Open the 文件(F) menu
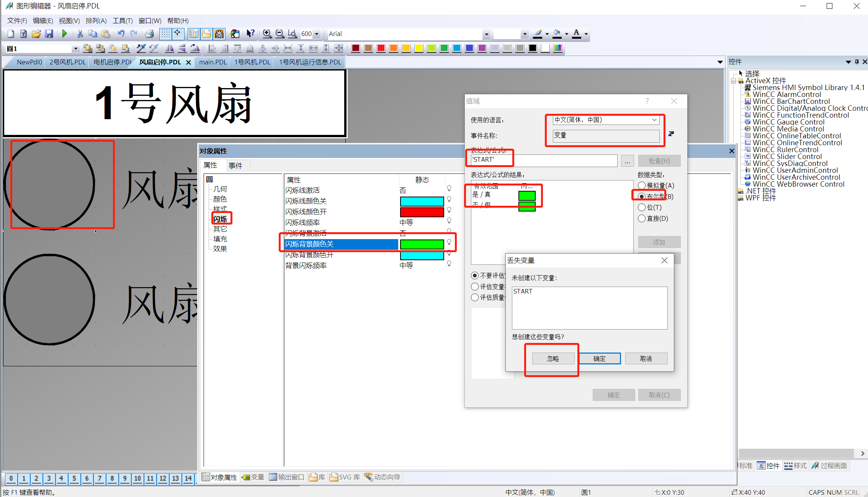868x497 pixels. [x=17, y=21]
